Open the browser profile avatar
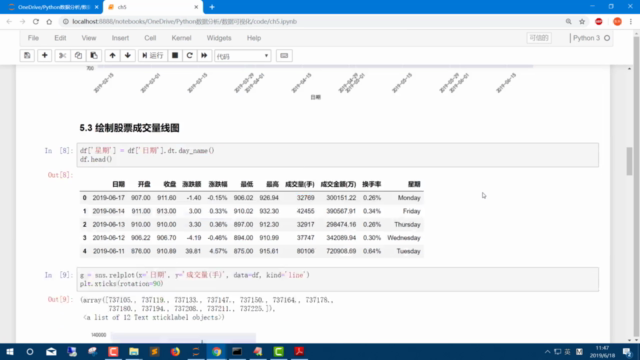The image size is (640, 360). [617, 22]
